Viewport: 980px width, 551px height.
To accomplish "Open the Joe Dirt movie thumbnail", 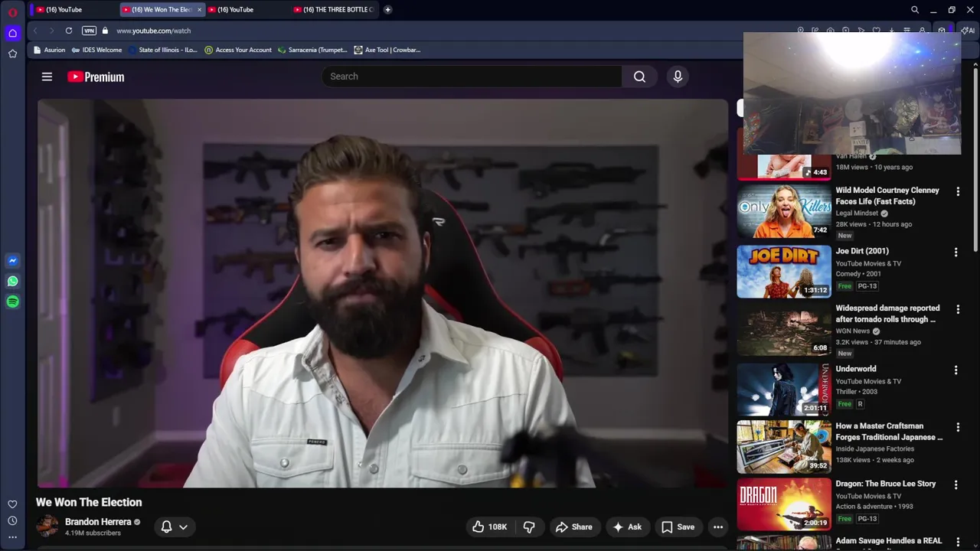I will [784, 272].
